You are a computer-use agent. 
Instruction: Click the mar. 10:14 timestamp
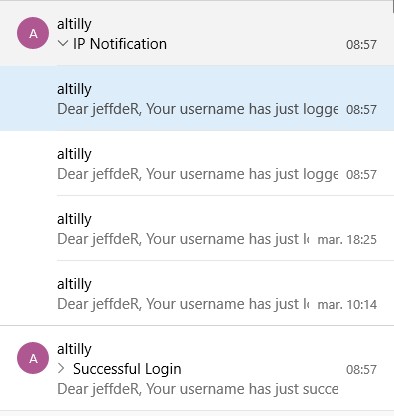(x=347, y=304)
